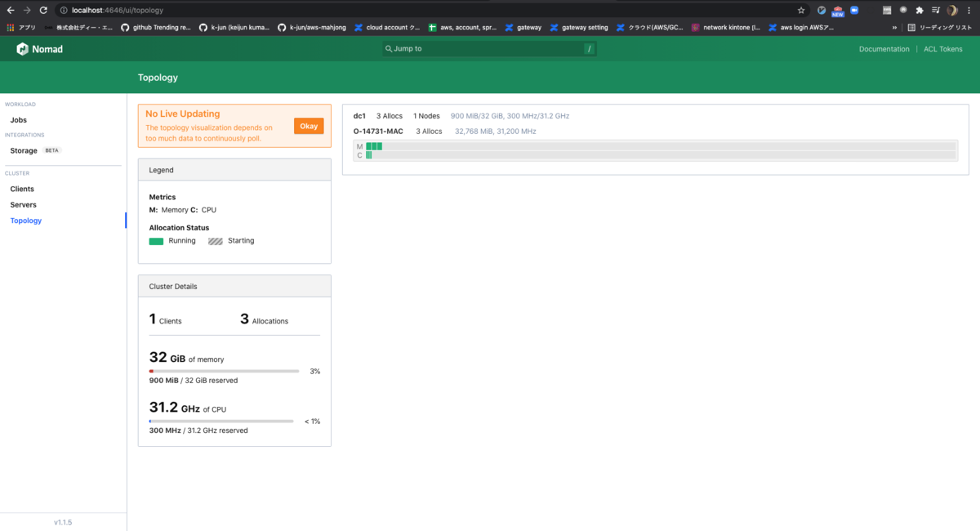Image resolution: width=980 pixels, height=531 pixels.
Task: Select Jobs in the Workload sidebar
Action: [19, 119]
